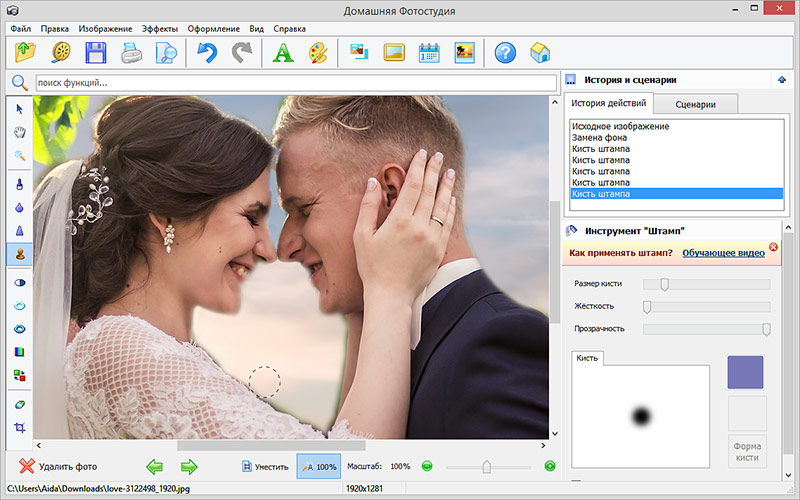The height and width of the screenshot is (500, 800).
Task: Select the Stamp tool in left toolbar
Action: (x=19, y=254)
